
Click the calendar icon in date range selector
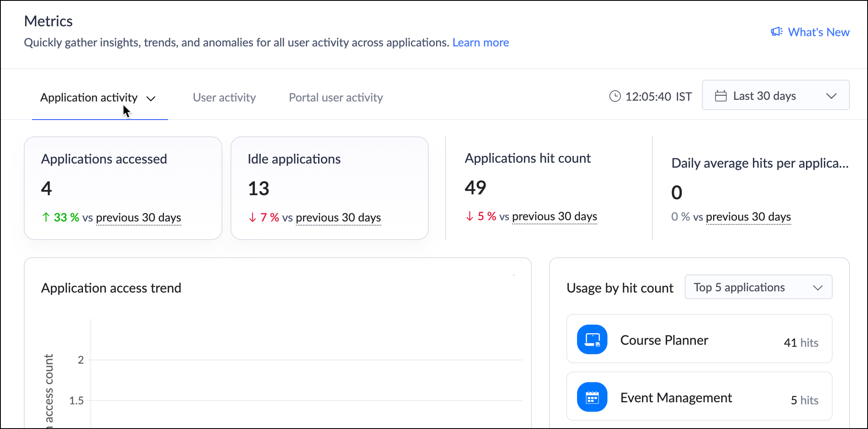coord(721,96)
